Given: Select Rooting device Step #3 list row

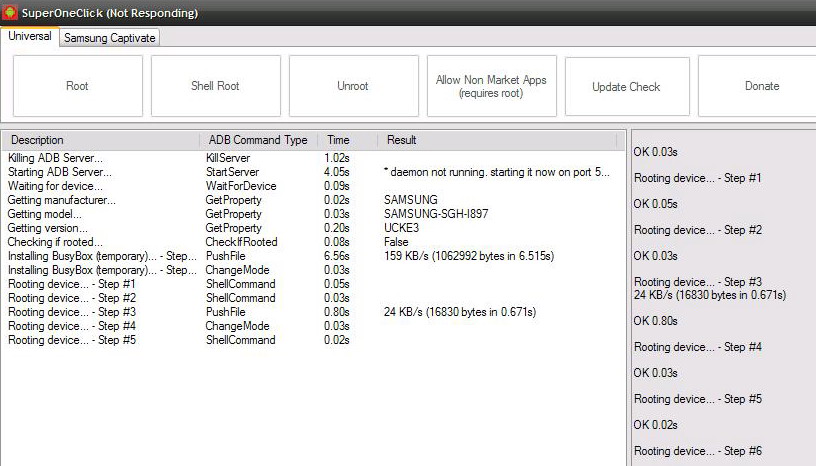Looking at the screenshot, I should (312, 312).
